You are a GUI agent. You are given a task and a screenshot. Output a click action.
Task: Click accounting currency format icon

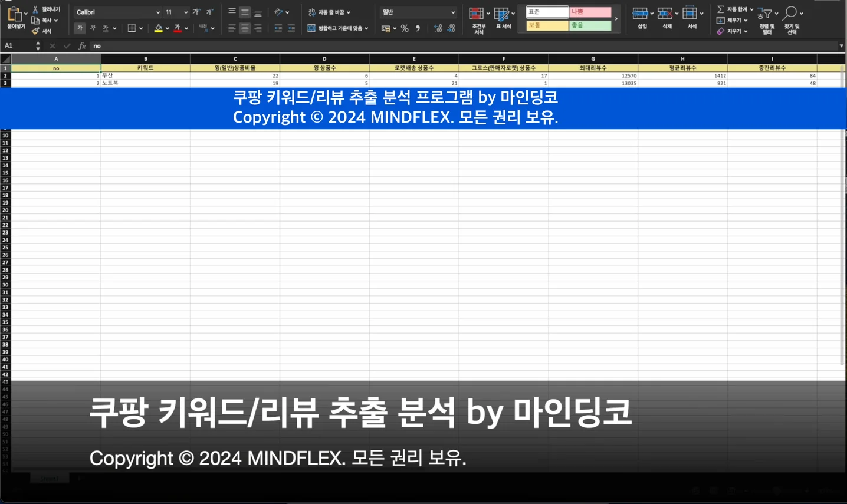pos(386,28)
